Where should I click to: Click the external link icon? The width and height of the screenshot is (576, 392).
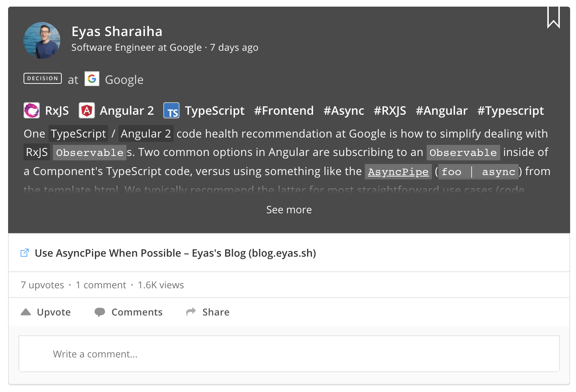pyautogui.click(x=24, y=253)
